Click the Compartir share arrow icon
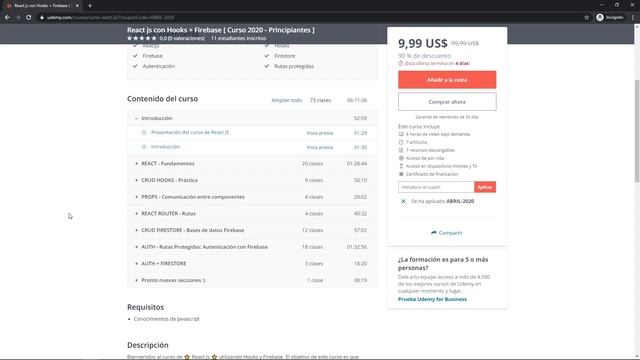Screen dimensions: 640x360 [433, 233]
